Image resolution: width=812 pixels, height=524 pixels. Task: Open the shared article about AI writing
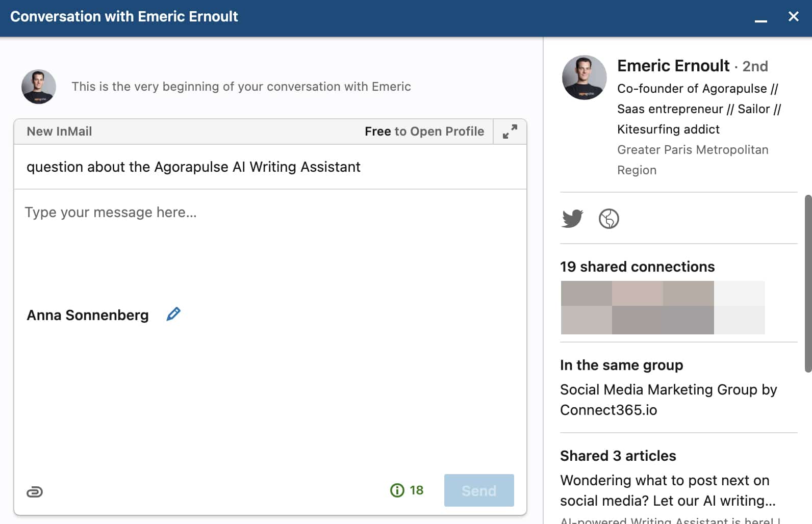click(668, 490)
